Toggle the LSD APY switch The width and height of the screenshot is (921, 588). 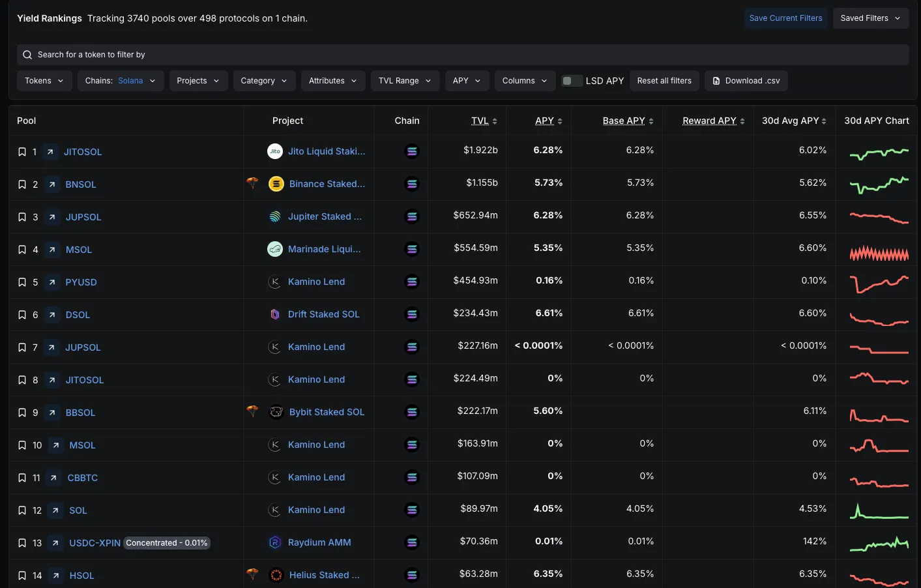pyautogui.click(x=572, y=81)
